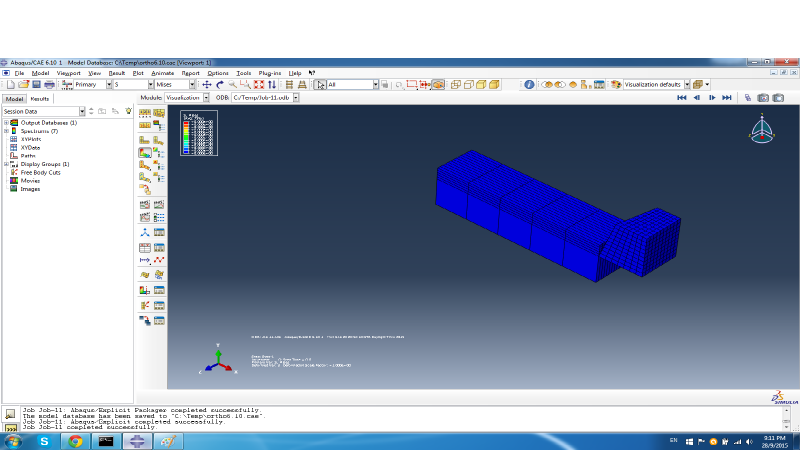Switch to the Results tab

[40, 99]
